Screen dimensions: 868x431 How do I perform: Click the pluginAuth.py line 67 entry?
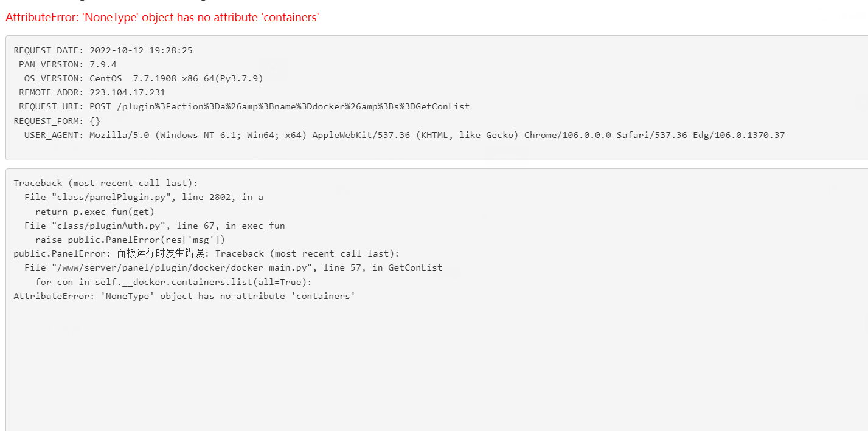pos(155,226)
